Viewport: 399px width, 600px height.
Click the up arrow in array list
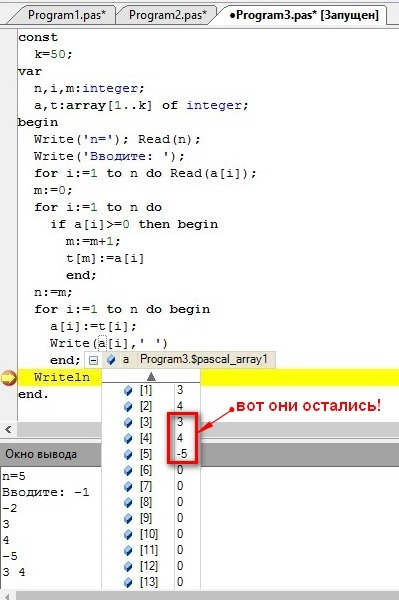pyautogui.click(x=151, y=377)
